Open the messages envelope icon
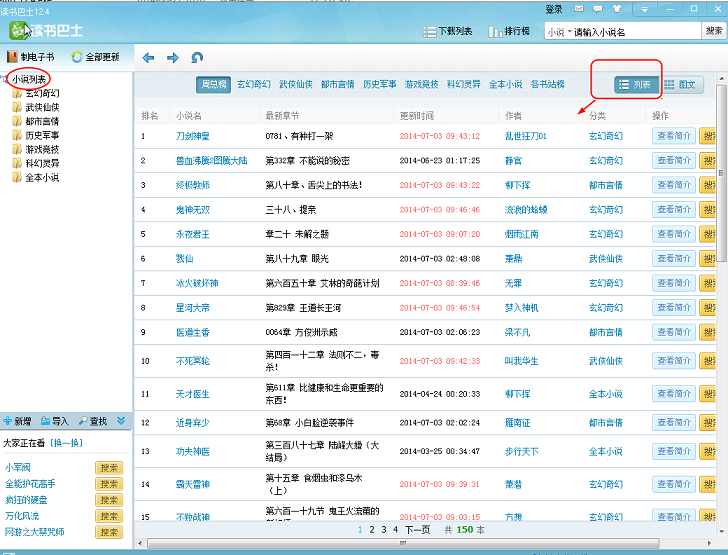The height and width of the screenshot is (555, 728). 578,8
